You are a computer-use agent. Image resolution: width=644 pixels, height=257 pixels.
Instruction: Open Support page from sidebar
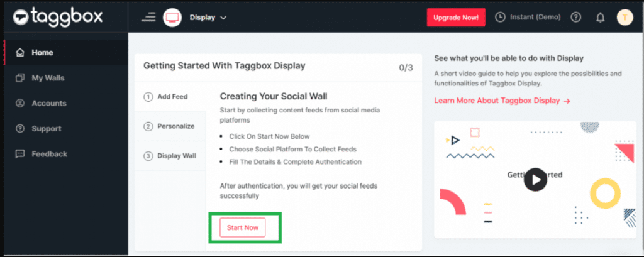point(46,129)
